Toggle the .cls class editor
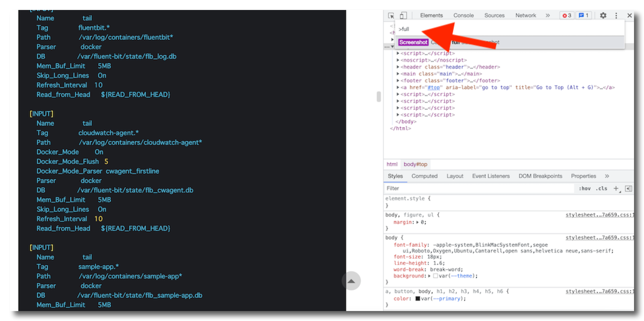 tap(601, 189)
